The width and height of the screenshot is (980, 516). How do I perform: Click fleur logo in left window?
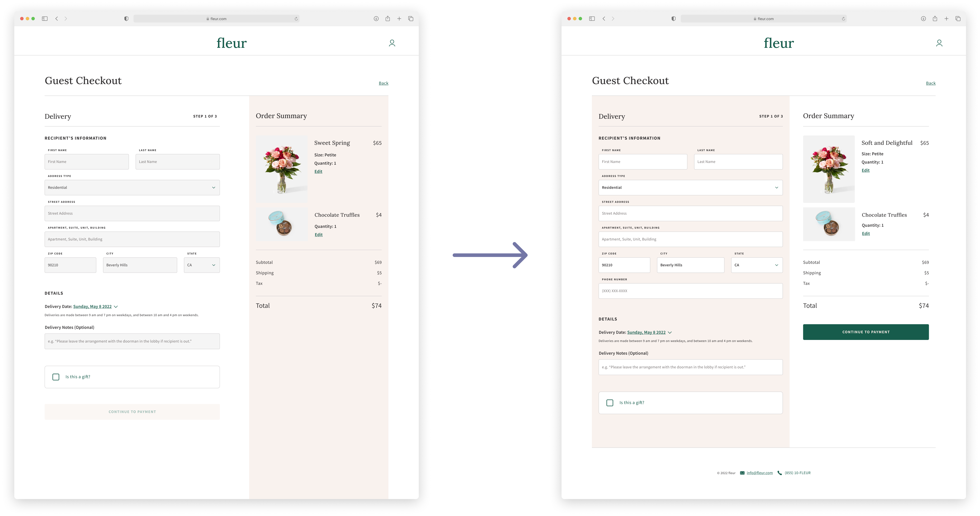click(x=232, y=43)
